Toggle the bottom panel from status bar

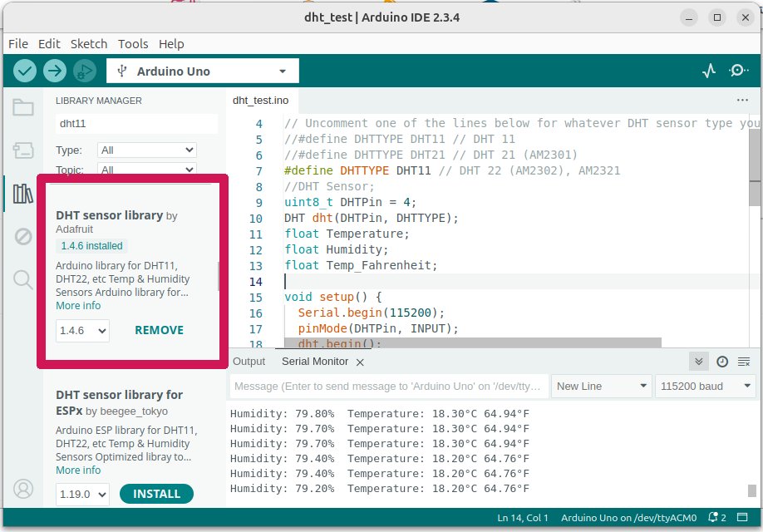click(742, 517)
